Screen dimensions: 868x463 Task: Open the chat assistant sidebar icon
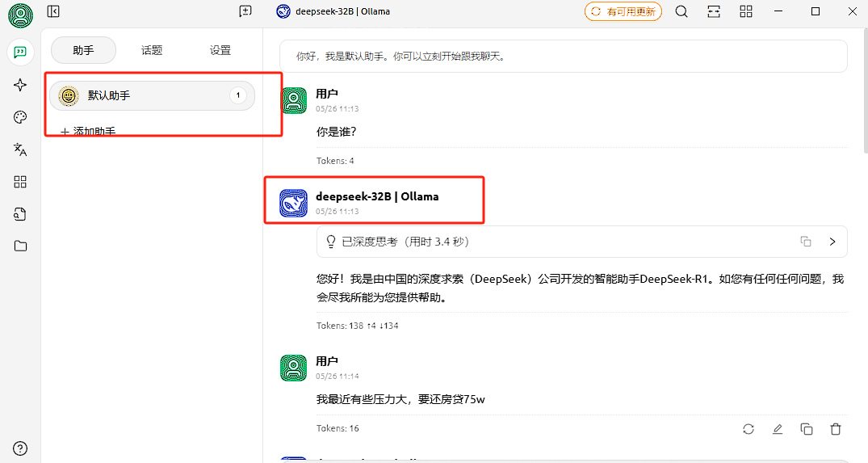click(20, 52)
